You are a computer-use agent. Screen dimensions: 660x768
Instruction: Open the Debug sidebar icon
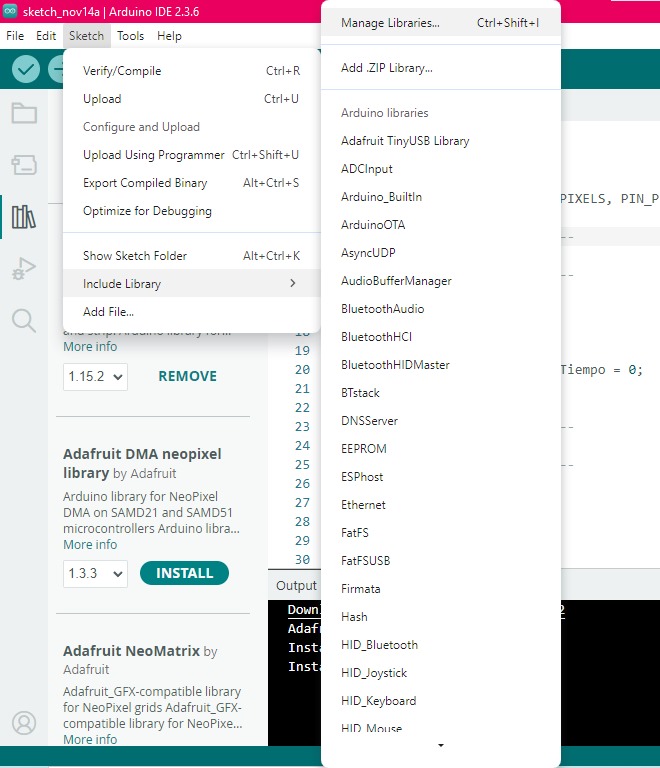[24, 268]
